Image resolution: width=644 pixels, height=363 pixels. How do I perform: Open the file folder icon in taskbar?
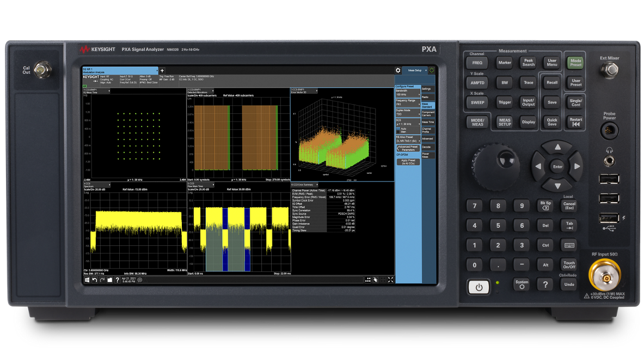click(109, 280)
